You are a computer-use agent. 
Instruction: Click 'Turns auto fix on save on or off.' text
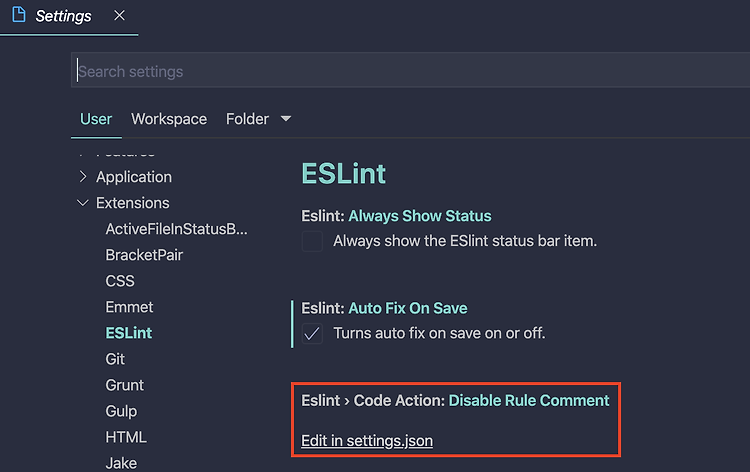pyautogui.click(x=439, y=333)
